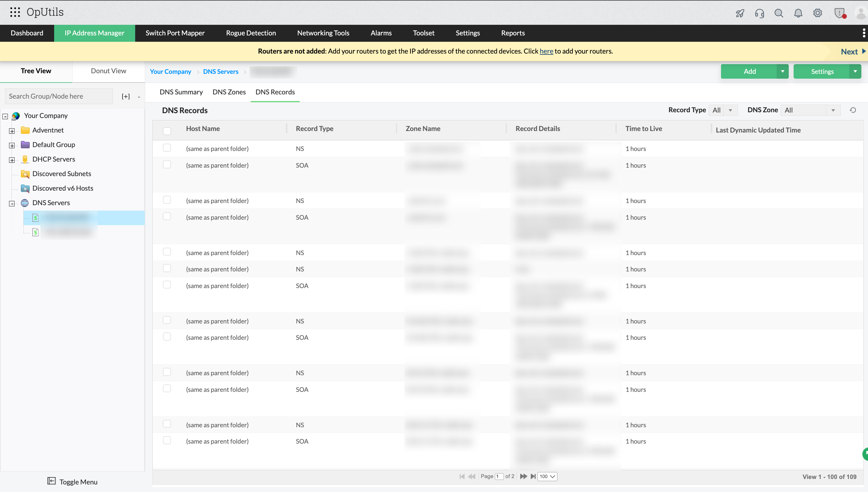The height and width of the screenshot is (492, 868).
Task: Open the apps grid launcher icon
Action: 15,12
